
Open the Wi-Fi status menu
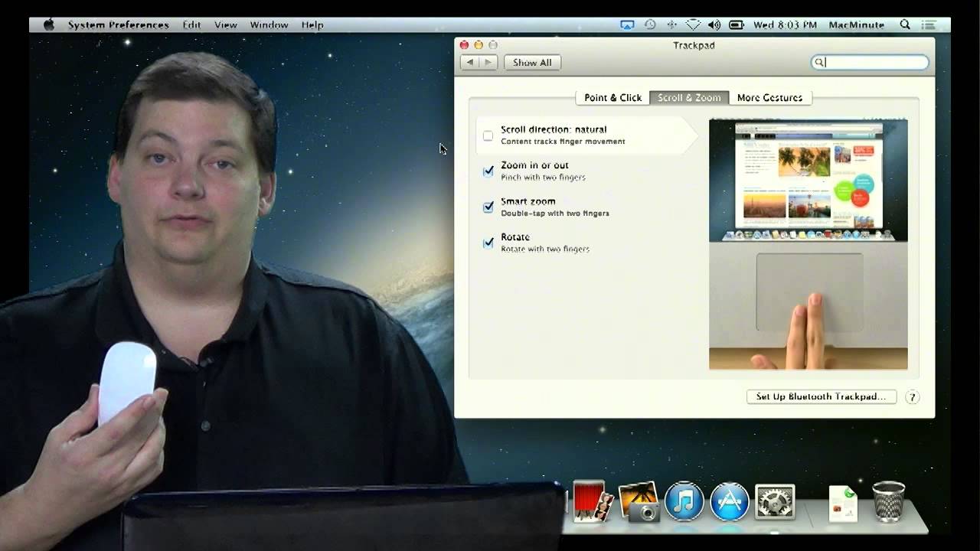[x=693, y=24]
